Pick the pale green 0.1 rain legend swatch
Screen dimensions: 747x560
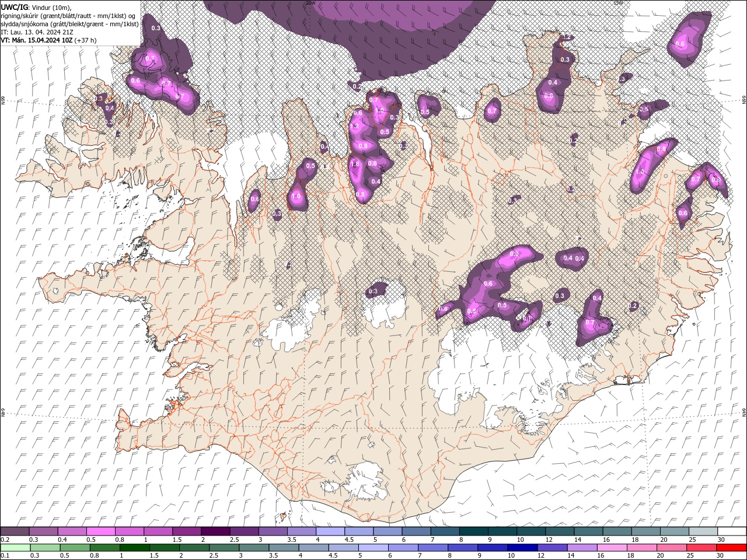(15, 548)
